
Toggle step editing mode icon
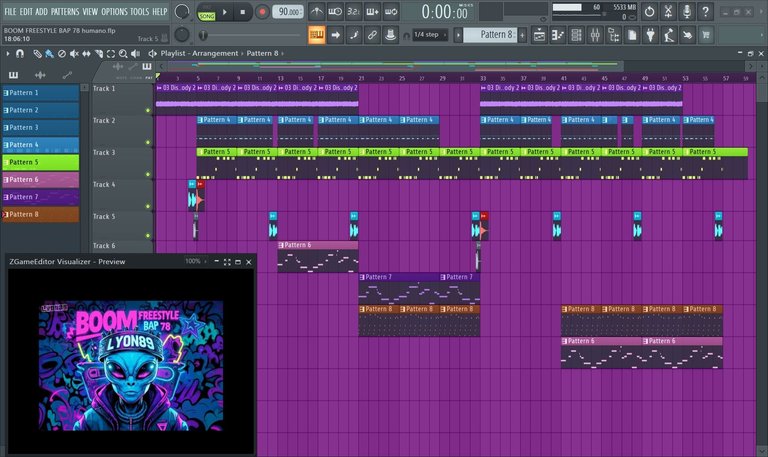tap(354, 35)
